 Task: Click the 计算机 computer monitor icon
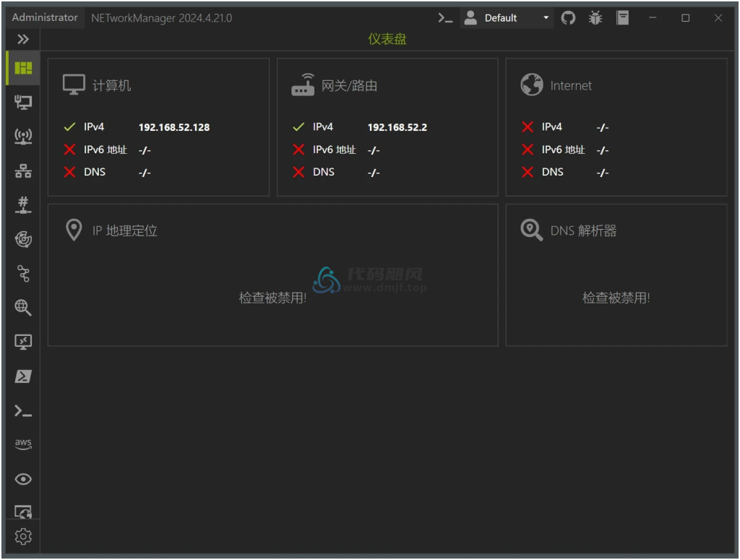pyautogui.click(x=74, y=85)
